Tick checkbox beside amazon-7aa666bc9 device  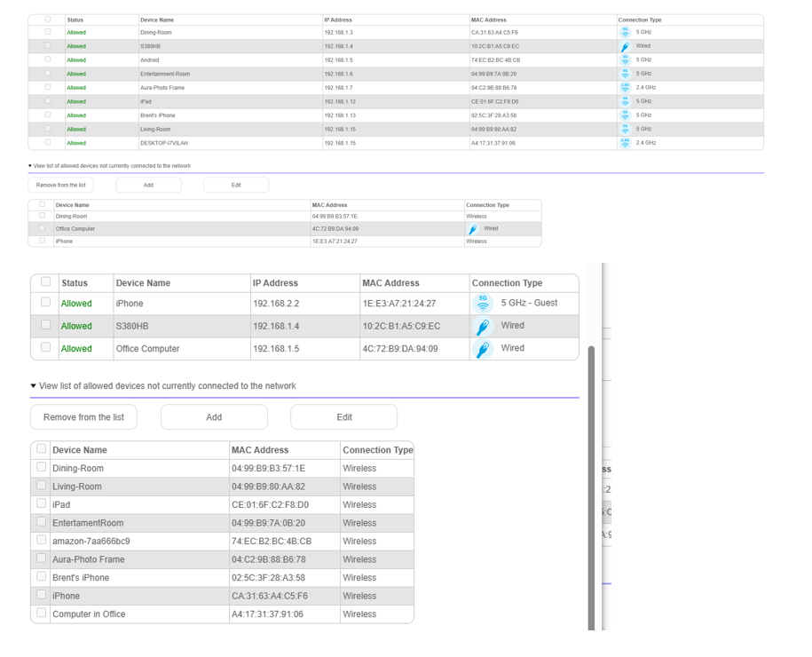pyautogui.click(x=41, y=541)
